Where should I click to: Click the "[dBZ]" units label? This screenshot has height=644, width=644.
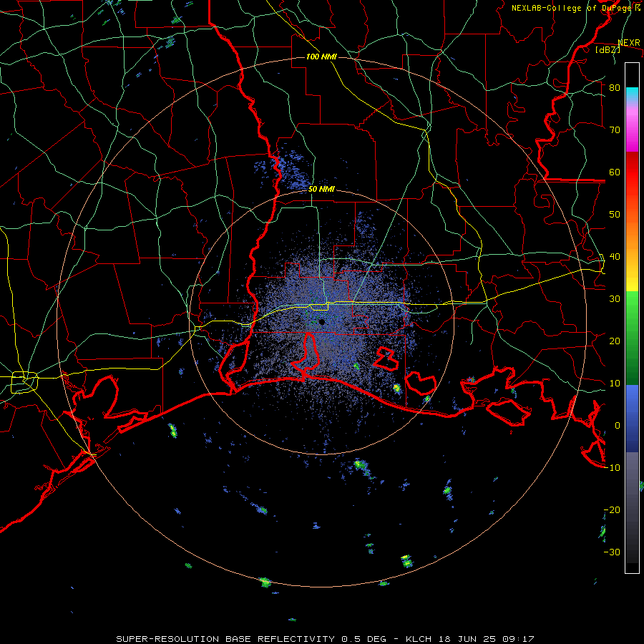pos(608,50)
